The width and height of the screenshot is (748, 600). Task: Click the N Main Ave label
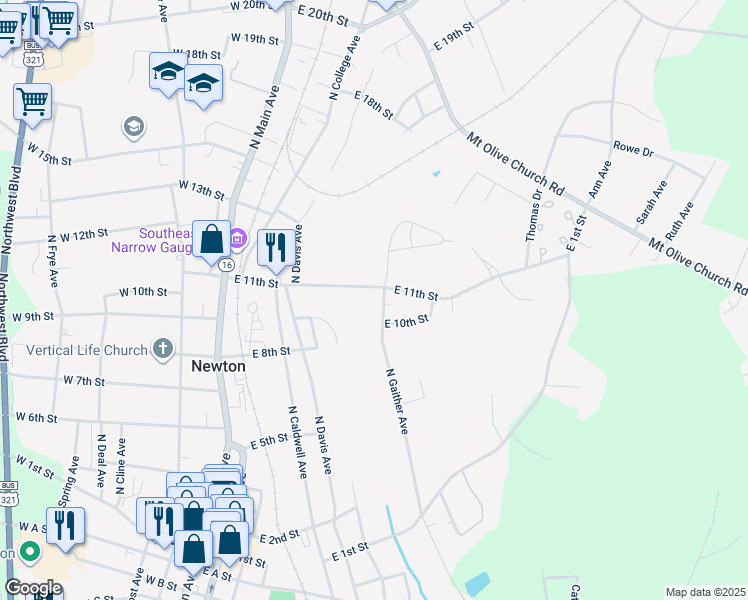click(265, 117)
